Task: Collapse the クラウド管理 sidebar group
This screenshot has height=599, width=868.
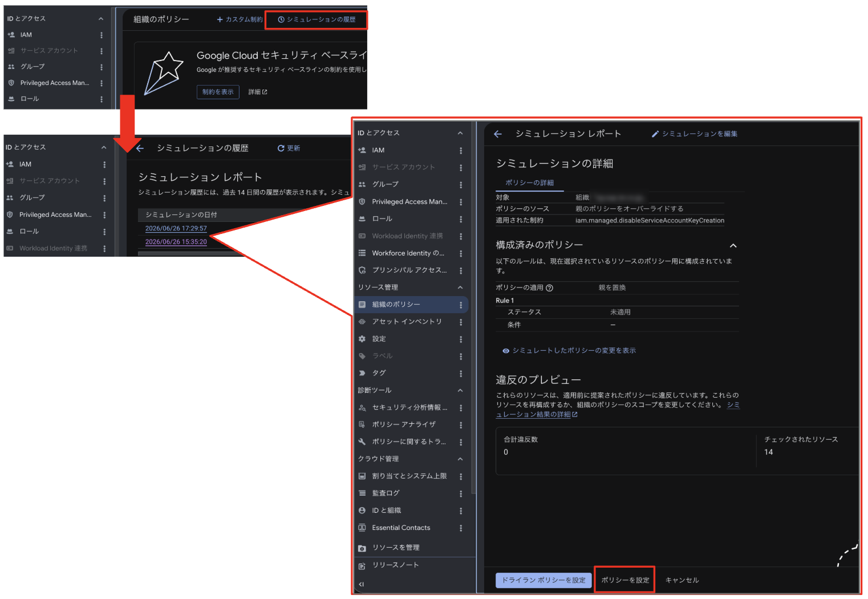Action: [460, 459]
